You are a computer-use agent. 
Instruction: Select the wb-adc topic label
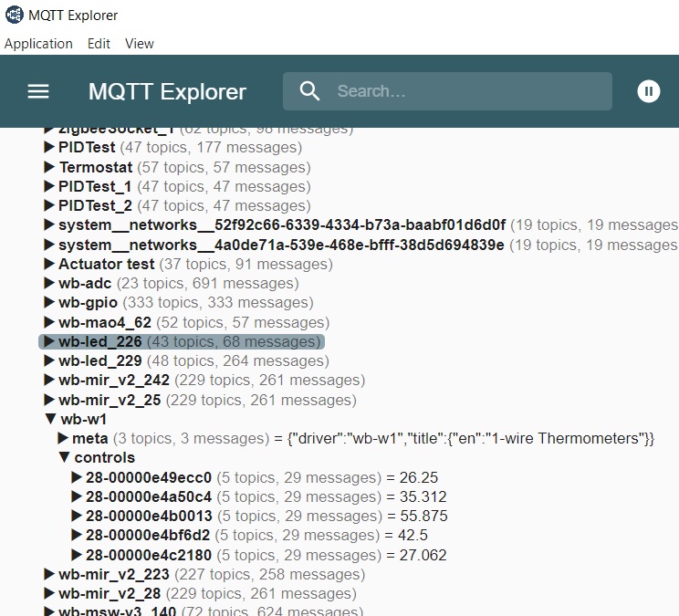[85, 283]
